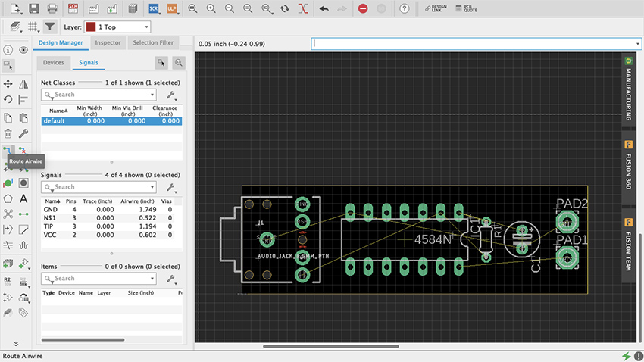Expand more tools chevron at sidebar bottom
644x362 pixels.
pyautogui.click(x=16, y=344)
